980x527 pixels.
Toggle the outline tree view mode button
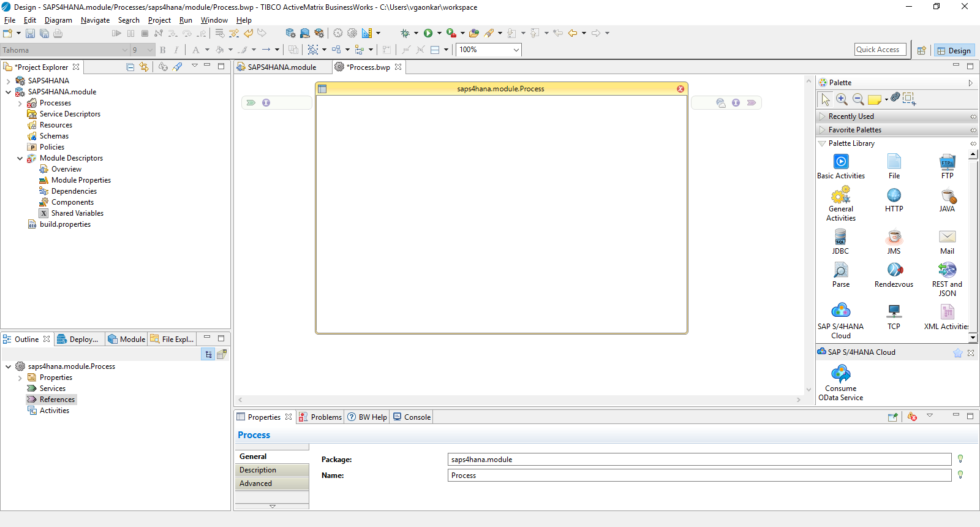[x=208, y=354]
